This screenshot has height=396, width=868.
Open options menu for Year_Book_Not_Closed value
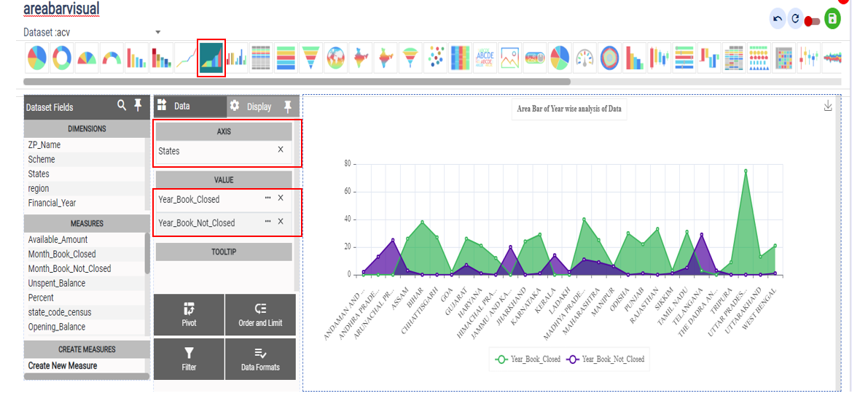[267, 222]
